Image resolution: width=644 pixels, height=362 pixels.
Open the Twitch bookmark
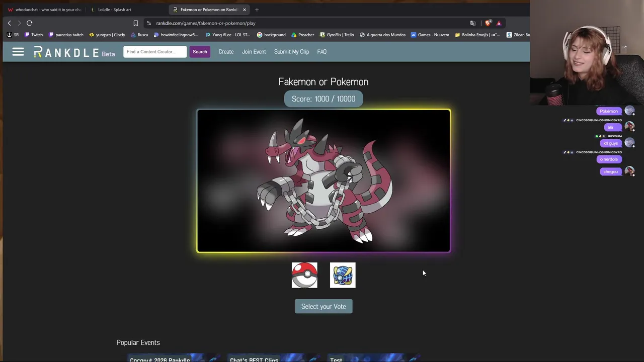pos(34,35)
